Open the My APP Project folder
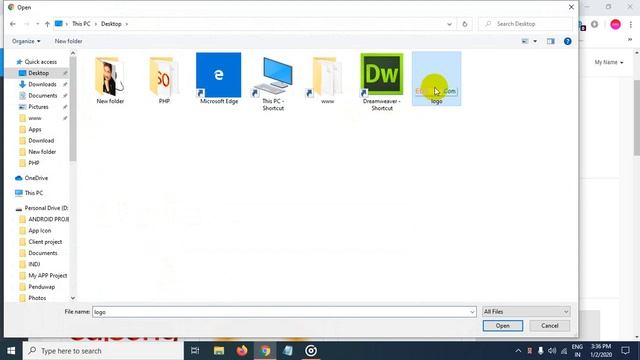 pyautogui.click(x=47, y=276)
